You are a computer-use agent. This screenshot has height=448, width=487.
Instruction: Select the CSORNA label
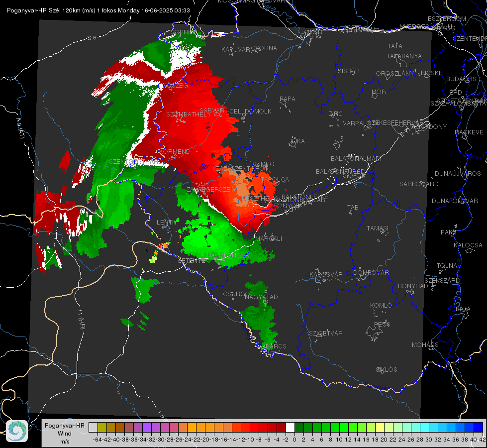coord(264,48)
